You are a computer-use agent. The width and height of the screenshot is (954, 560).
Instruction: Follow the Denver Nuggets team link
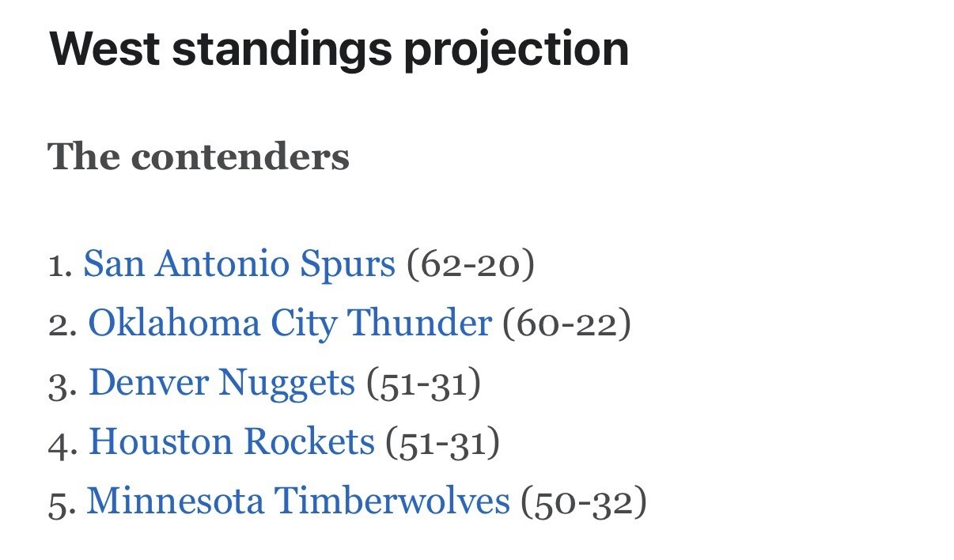[x=221, y=383]
